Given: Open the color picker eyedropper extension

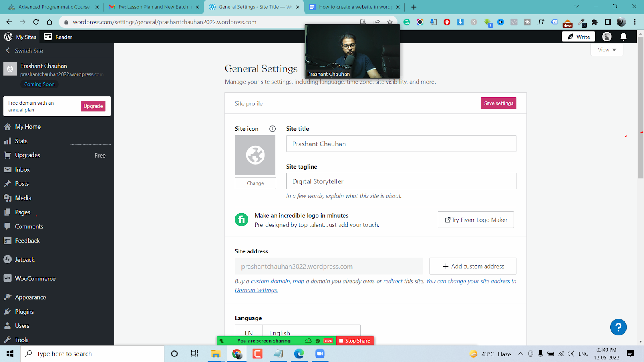Looking at the screenshot, I should 582,22.
